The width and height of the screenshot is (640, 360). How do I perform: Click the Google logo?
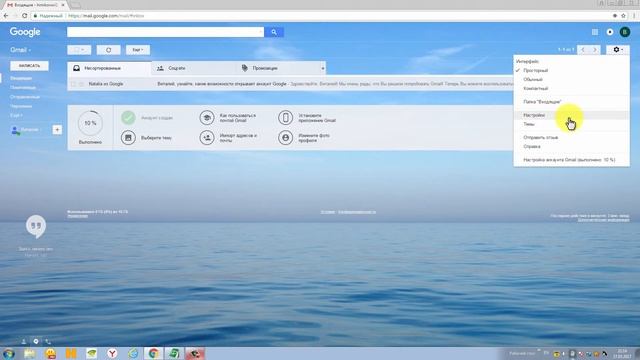pos(25,32)
